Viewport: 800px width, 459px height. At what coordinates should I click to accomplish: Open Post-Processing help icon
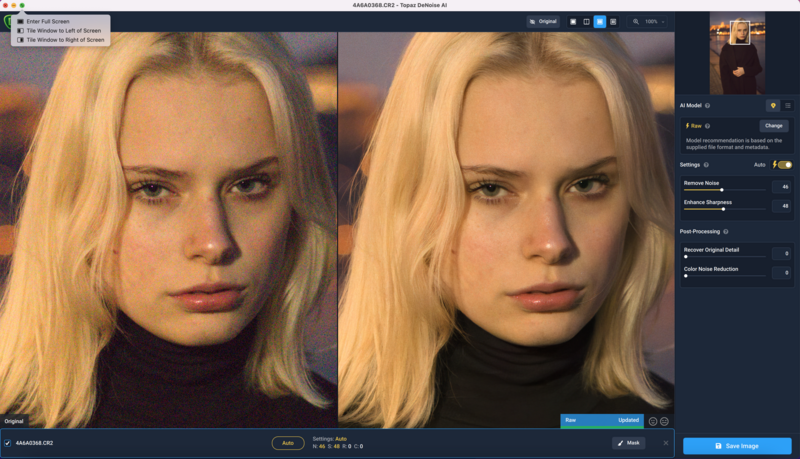pos(726,232)
